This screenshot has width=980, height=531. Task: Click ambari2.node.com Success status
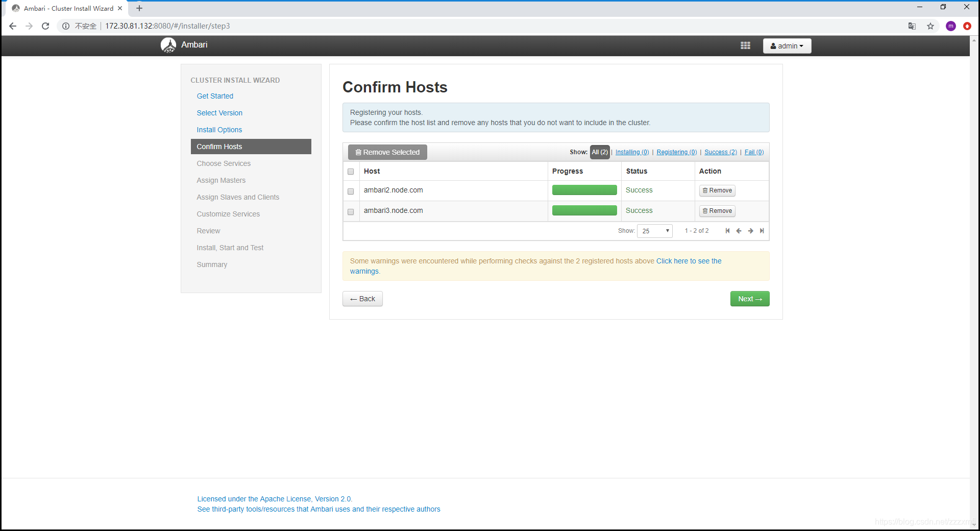[x=639, y=190]
